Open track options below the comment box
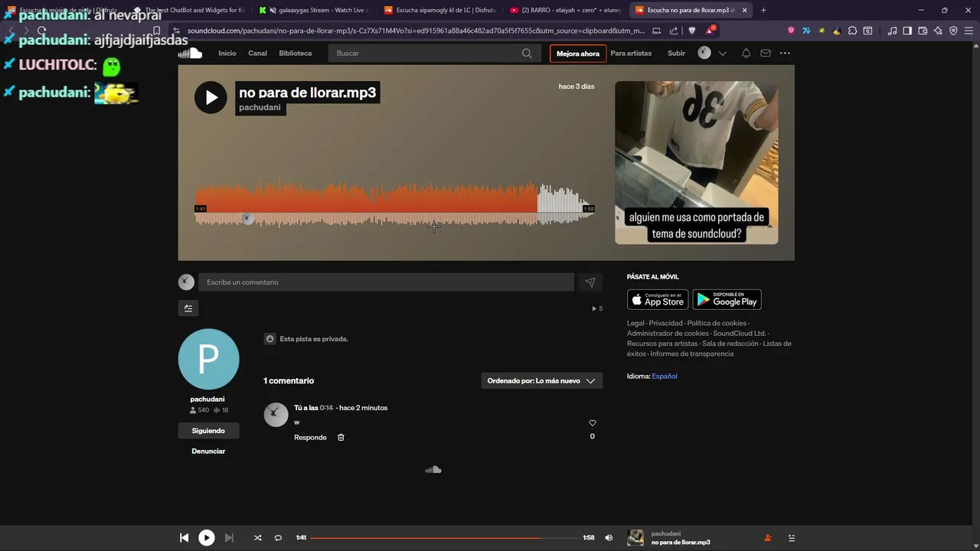This screenshot has width=980, height=551. coord(188,308)
